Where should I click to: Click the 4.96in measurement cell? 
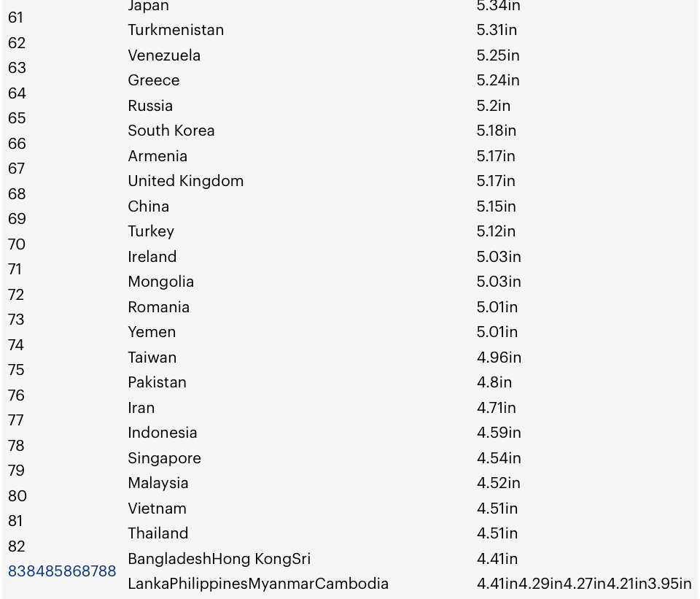tap(499, 358)
